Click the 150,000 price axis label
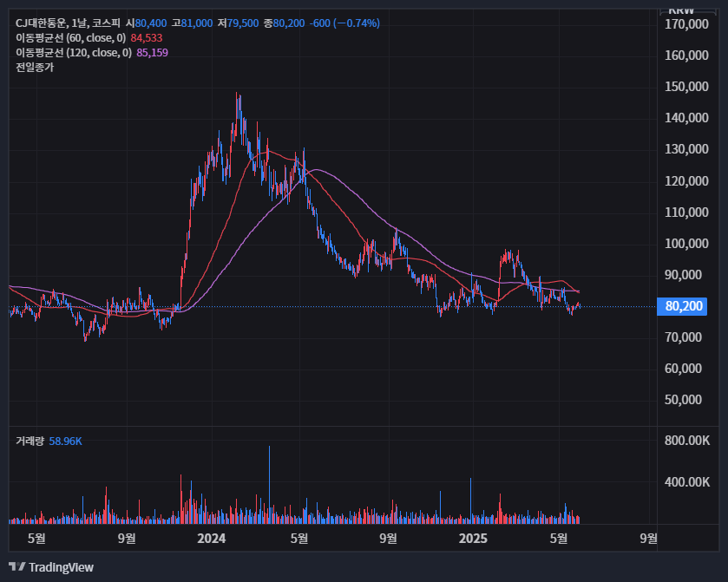This screenshot has height=582, width=728. [686, 87]
